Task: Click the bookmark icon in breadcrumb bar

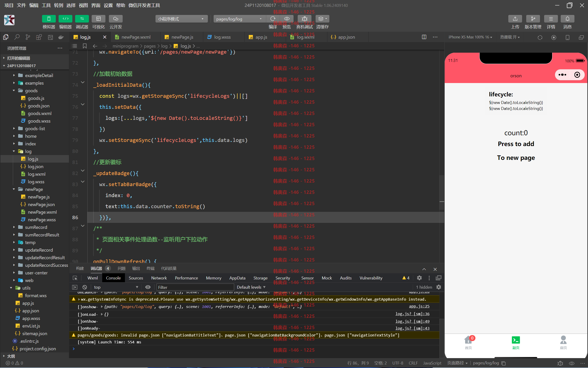Action: [85, 46]
